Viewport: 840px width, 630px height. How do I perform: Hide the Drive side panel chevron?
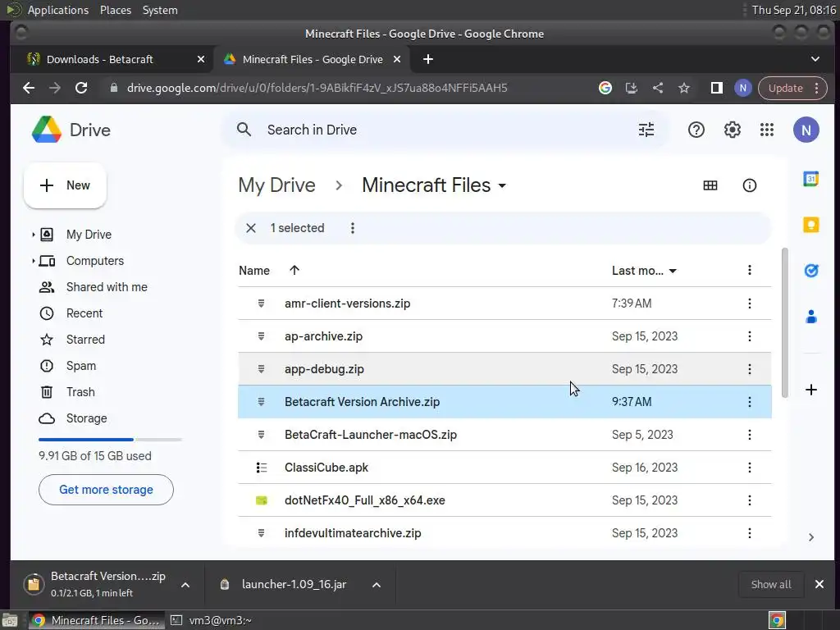click(x=811, y=537)
